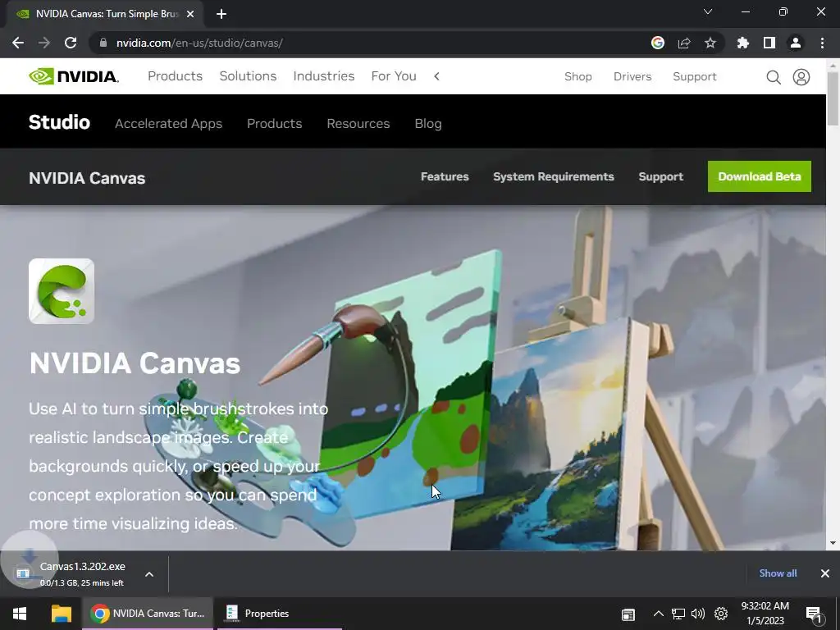This screenshot has height=630, width=840.
Task: Click Support in Canvas sub-navigation
Action: pyautogui.click(x=660, y=177)
